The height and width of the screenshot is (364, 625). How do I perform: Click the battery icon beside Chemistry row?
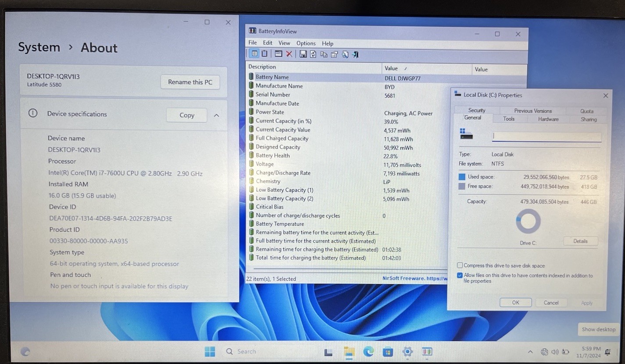(x=251, y=181)
